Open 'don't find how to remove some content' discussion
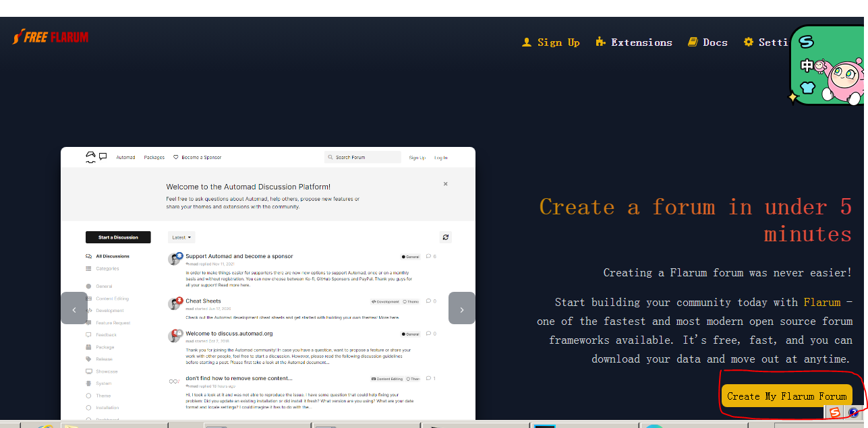This screenshot has height=428, width=868. 239,379
